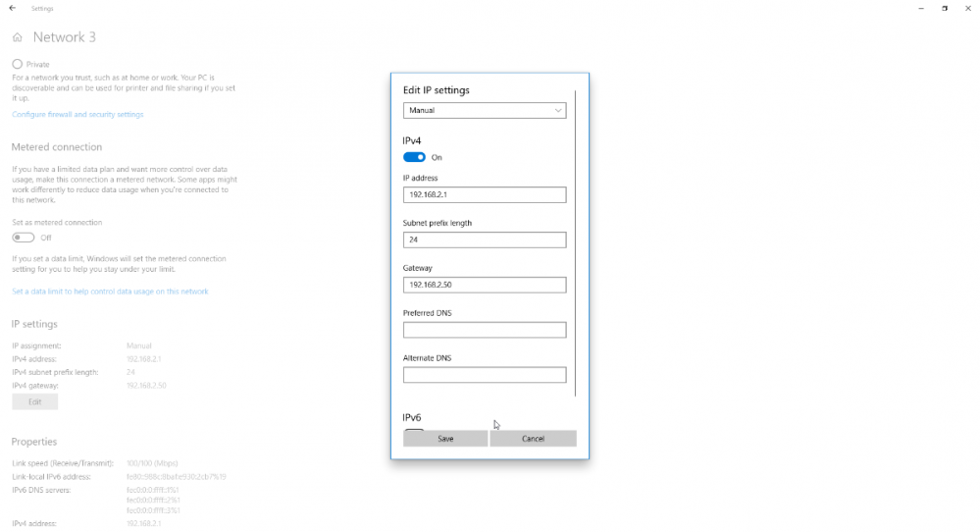Turn off the IPv4 toggle switch
980x532 pixels.
coord(414,157)
